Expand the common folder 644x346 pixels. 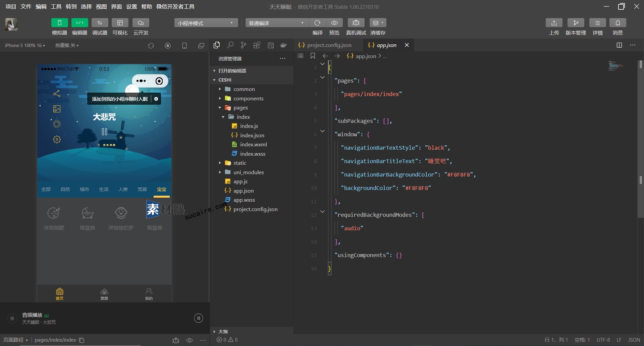click(252, 89)
